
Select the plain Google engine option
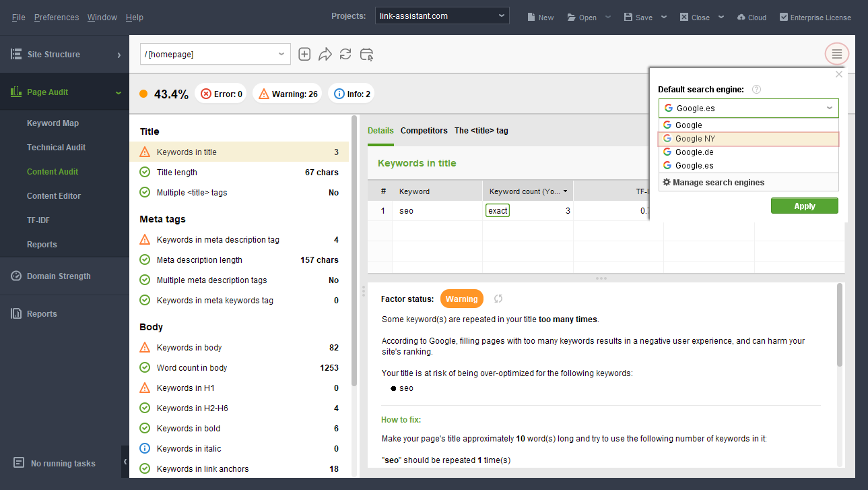pos(749,125)
